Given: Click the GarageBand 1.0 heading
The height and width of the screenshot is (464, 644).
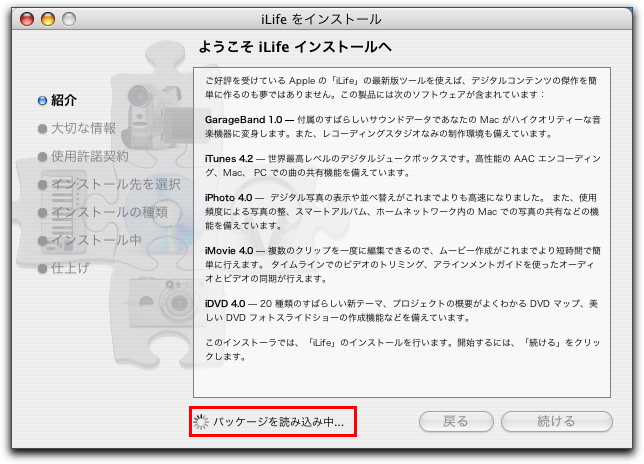Looking at the screenshot, I should point(243,119).
